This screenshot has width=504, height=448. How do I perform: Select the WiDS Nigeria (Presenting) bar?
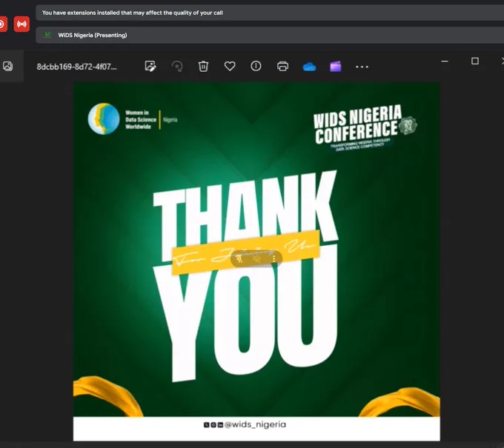coord(270,35)
